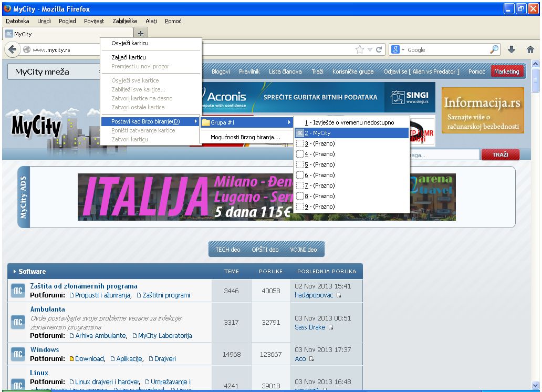Viewport: 542px width, 392px height.
Task: Select speed dial slot 7 (Prazno)
Action: 352,185
